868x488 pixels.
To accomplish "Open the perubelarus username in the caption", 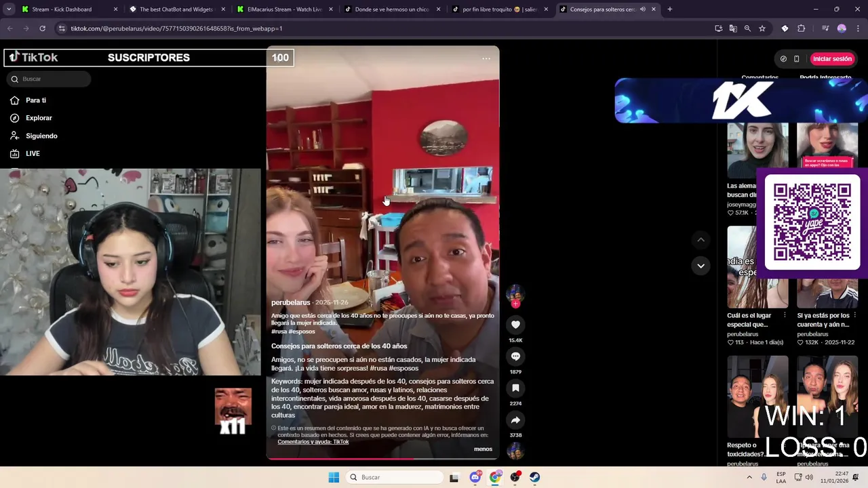I will click(x=291, y=302).
